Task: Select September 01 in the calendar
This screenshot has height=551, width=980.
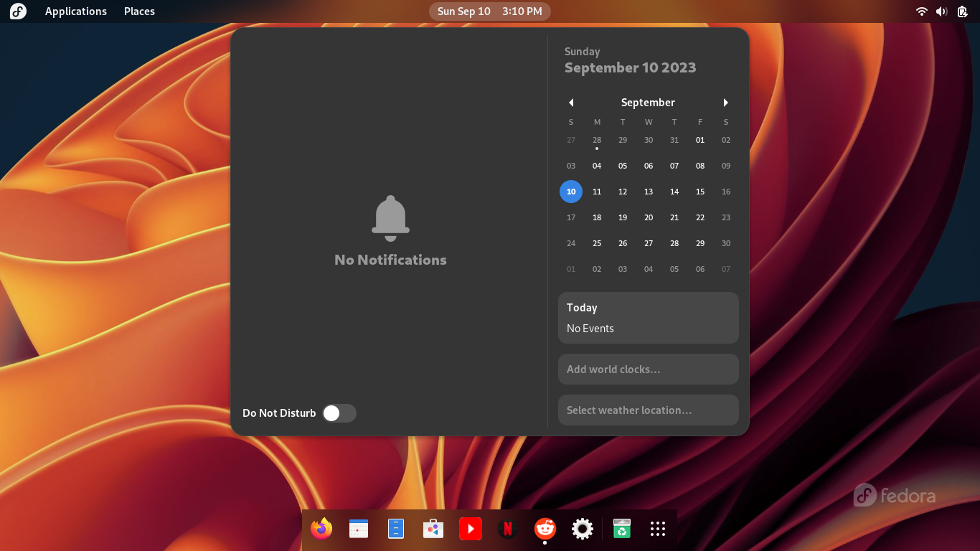Action: pos(700,140)
